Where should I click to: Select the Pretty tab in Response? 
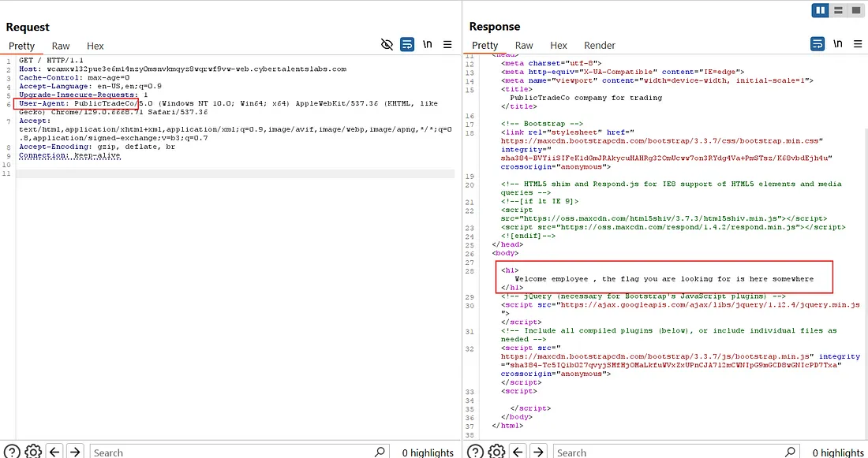[485, 46]
